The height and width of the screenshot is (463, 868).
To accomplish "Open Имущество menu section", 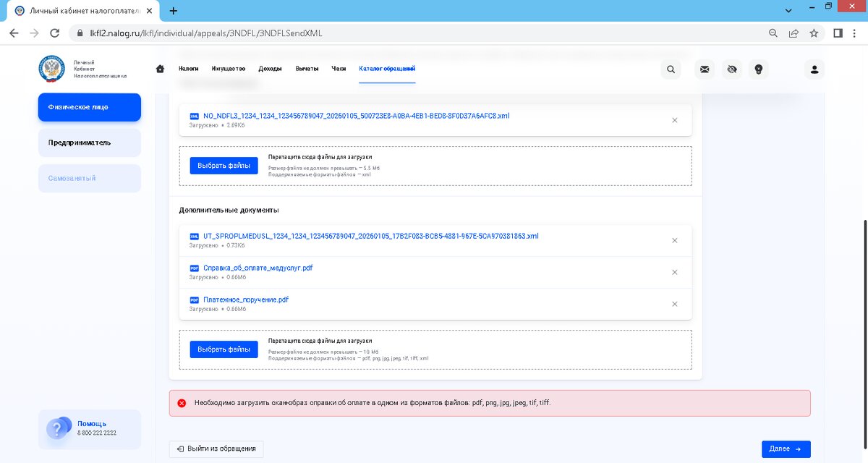I will click(229, 69).
